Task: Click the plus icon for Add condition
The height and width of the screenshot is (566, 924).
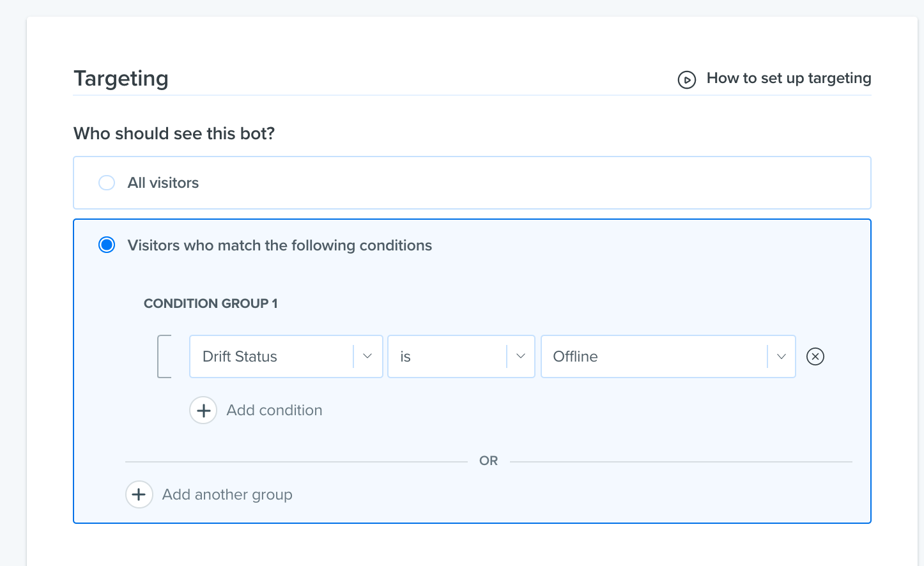Action: pyautogui.click(x=203, y=410)
